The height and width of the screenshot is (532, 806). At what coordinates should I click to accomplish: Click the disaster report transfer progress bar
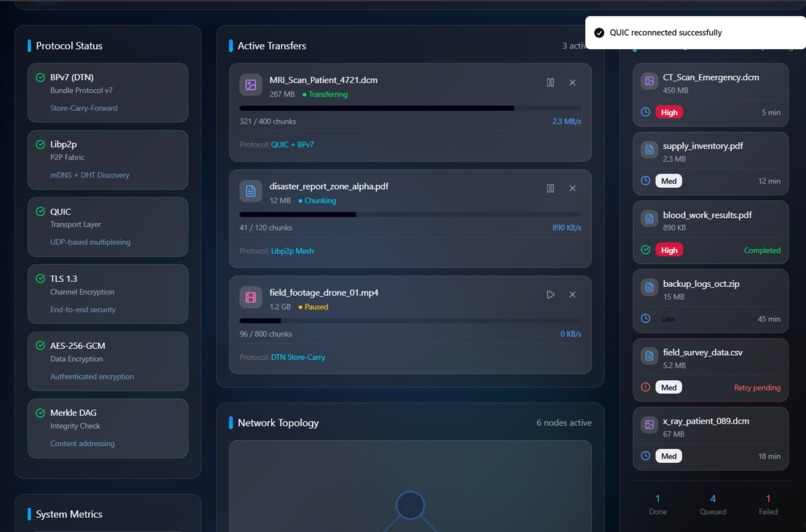[x=410, y=214]
